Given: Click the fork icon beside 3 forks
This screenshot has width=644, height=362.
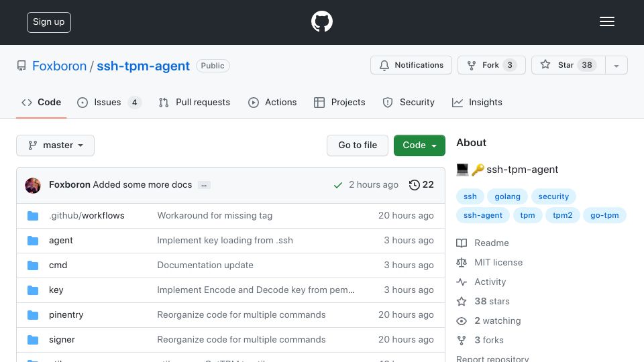Looking at the screenshot, I should pyautogui.click(x=462, y=341).
